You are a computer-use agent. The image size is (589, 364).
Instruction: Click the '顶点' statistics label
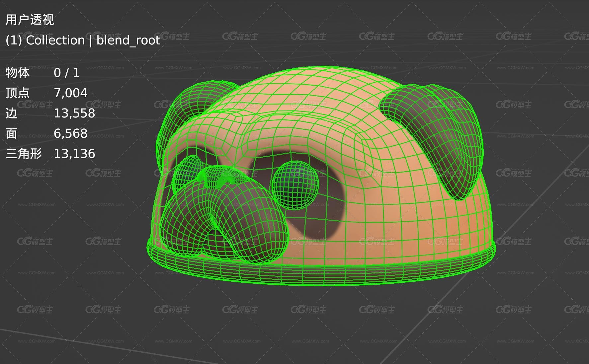click(18, 93)
